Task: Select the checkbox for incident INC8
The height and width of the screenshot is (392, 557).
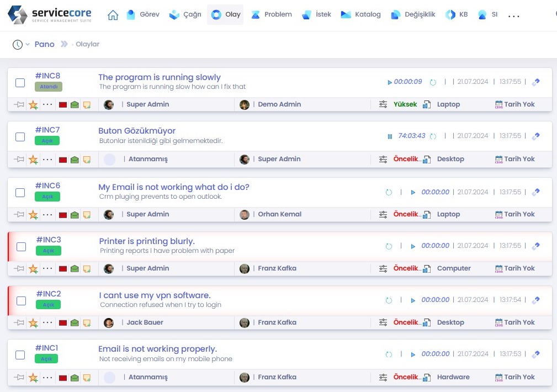Action: click(20, 83)
